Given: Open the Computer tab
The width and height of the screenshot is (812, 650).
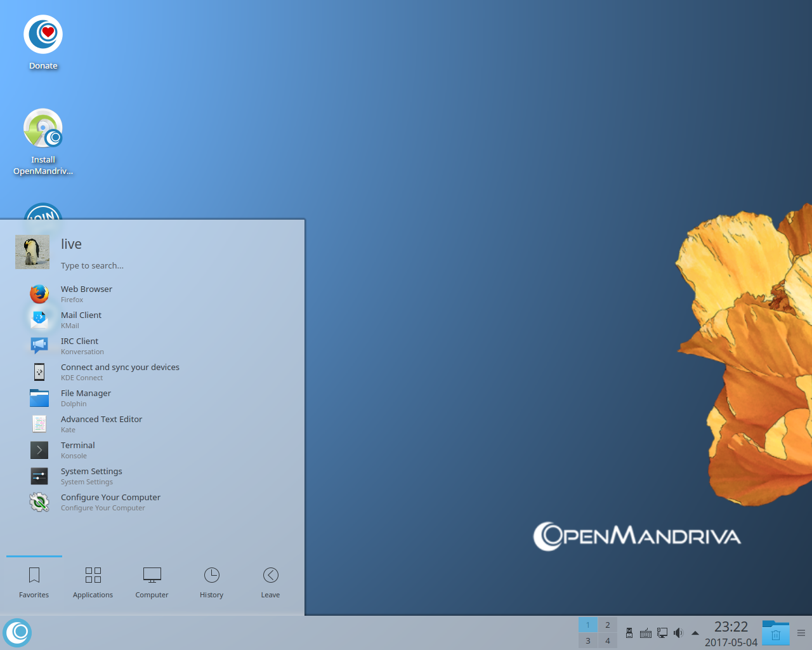Looking at the screenshot, I should pos(152,583).
